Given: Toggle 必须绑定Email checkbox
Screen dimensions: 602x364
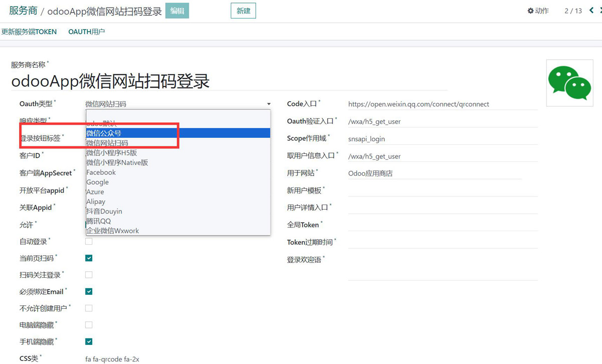Looking at the screenshot, I should [89, 291].
